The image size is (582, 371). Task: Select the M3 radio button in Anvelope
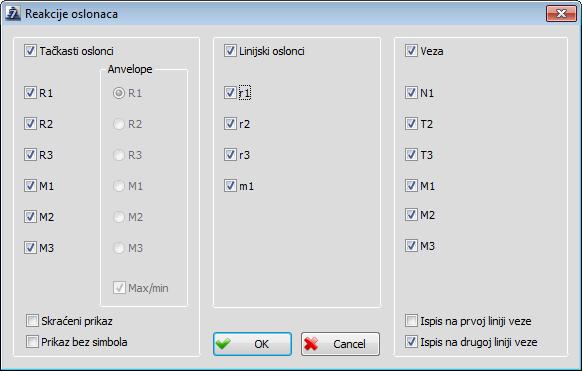119,247
